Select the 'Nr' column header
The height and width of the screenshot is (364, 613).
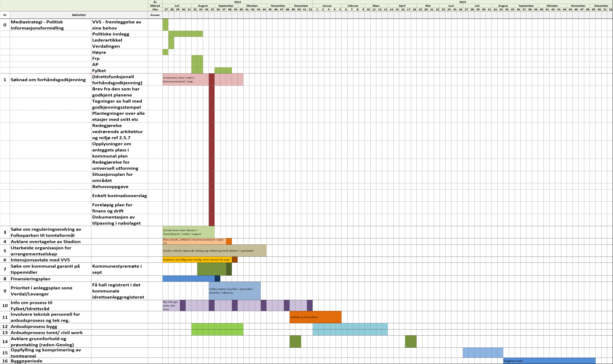click(x=5, y=15)
